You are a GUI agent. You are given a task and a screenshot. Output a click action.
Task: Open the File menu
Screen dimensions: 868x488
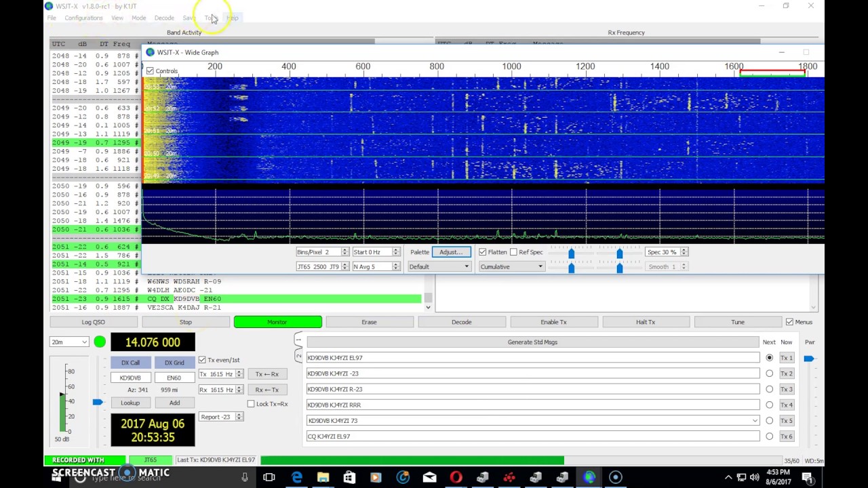[x=52, y=18]
